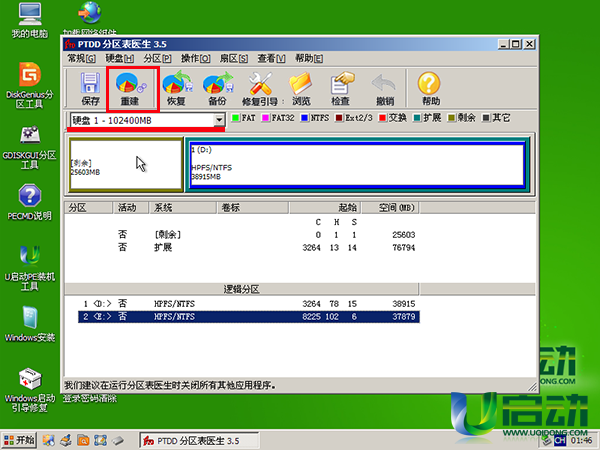Select the [剩余] 25603MB block in disk map
This screenshot has width=600, height=450.
tap(126, 165)
